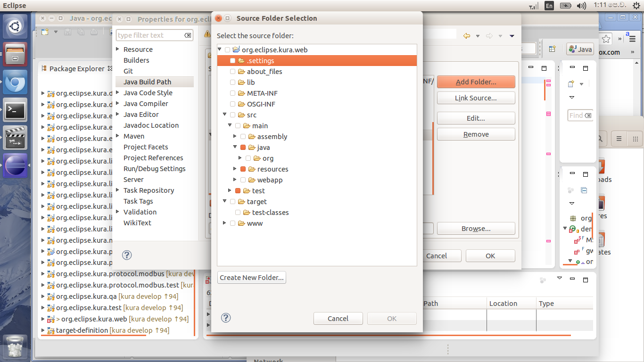This screenshot has height=362, width=644.
Task: Select Java Build Path in Properties list
Action: [147, 82]
